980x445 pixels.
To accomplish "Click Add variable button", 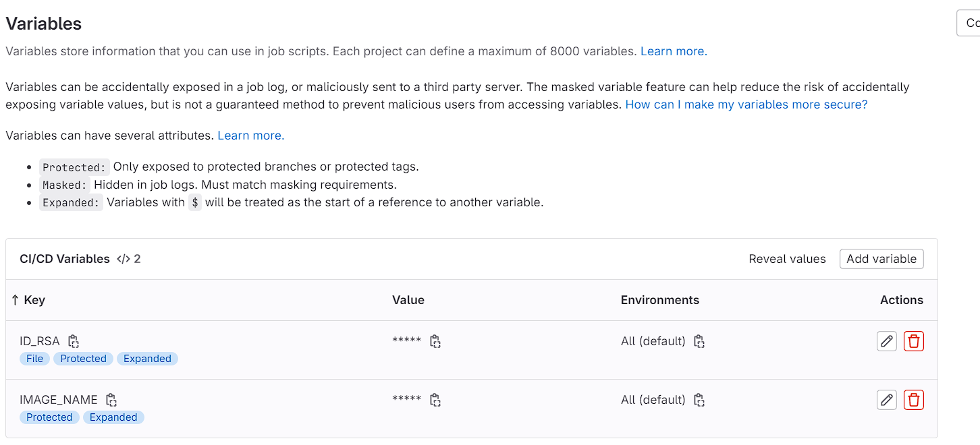I will click(881, 259).
